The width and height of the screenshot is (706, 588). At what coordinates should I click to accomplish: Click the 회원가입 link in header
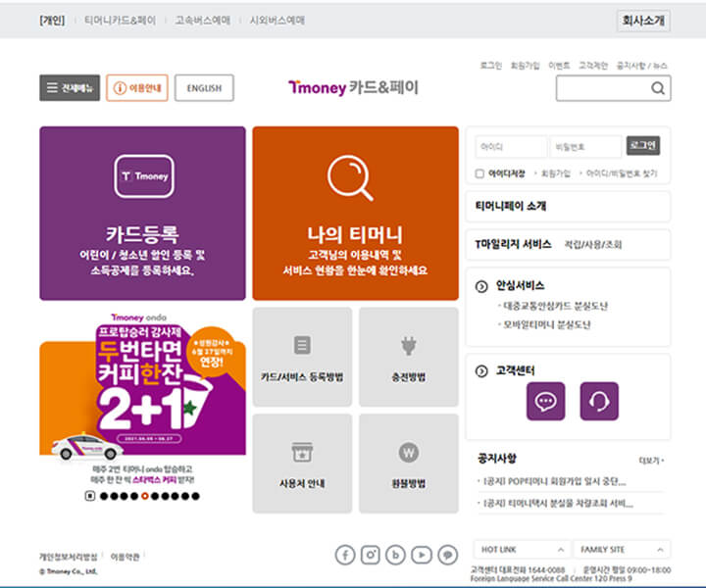(525, 66)
